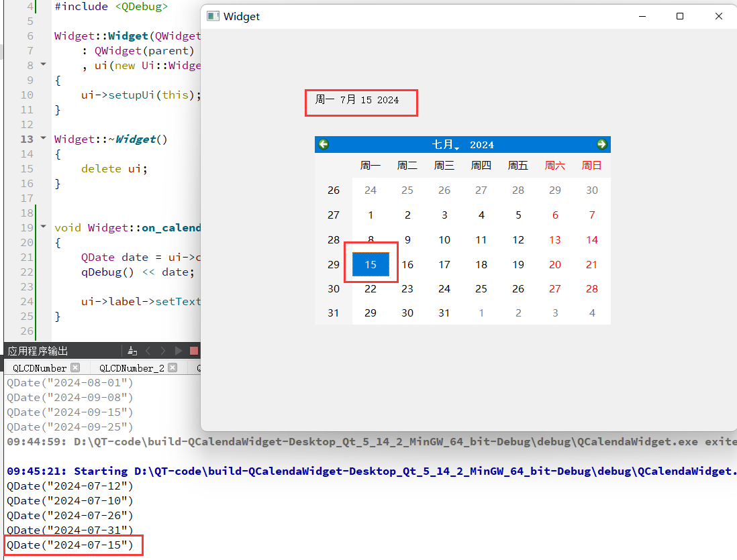Select red date 13 in calendar
This screenshot has height=560, width=737.
click(555, 239)
